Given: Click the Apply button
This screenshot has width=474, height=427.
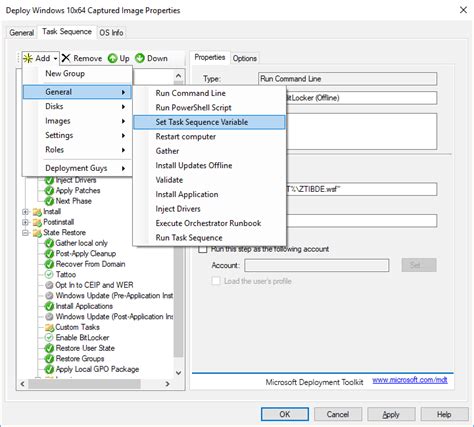Looking at the screenshot, I should coord(391,414).
